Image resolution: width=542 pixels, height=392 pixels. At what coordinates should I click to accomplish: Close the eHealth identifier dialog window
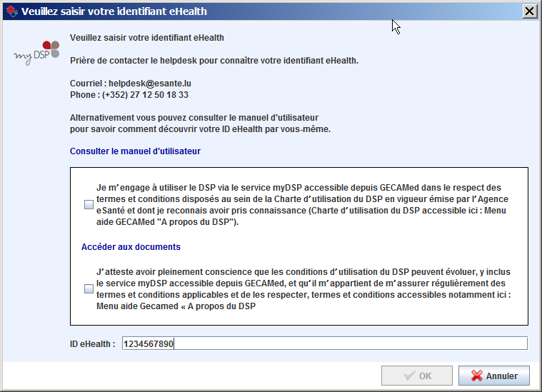[530, 11]
